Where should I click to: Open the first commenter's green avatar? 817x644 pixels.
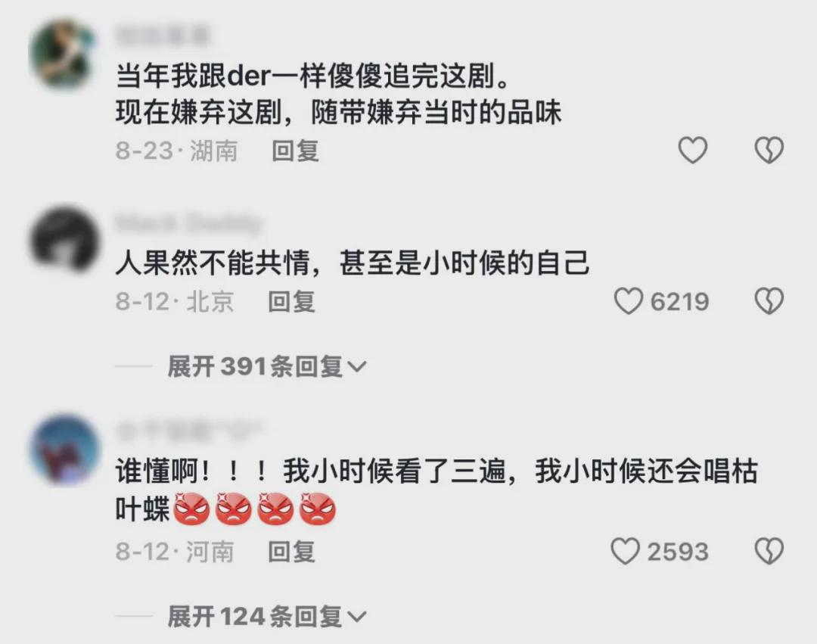63,54
